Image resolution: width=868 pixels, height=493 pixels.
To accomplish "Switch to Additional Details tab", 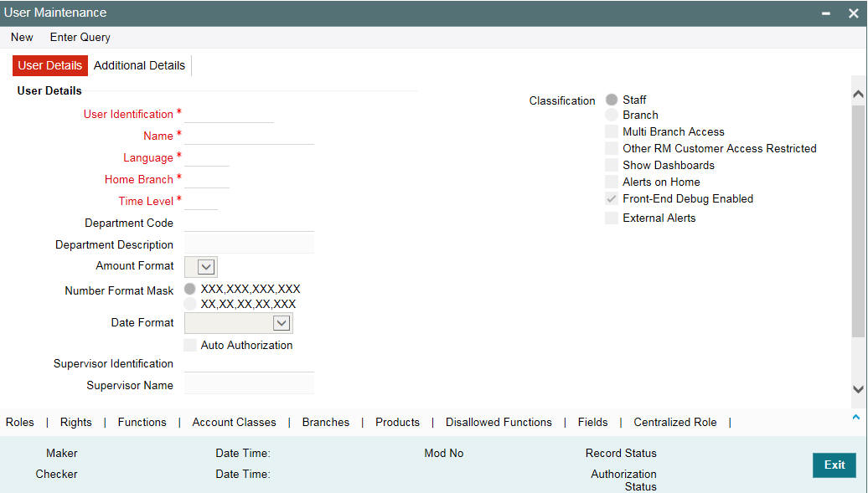I will [139, 65].
